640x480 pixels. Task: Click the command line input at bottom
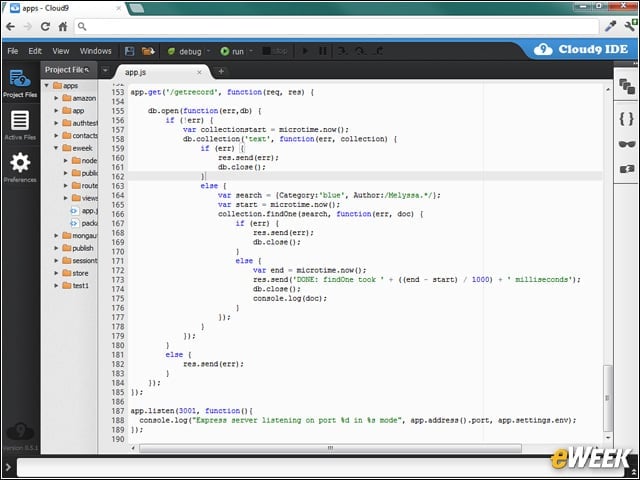[x=322, y=467]
